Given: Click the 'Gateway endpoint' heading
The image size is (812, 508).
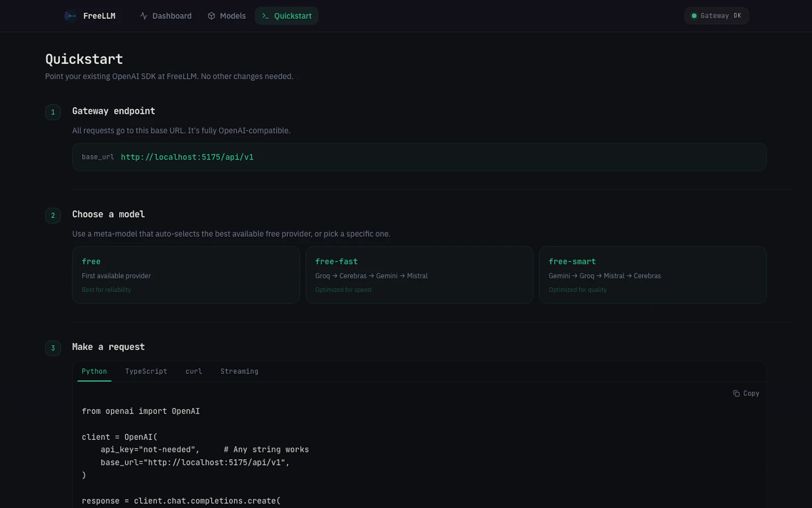Looking at the screenshot, I should pyautogui.click(x=114, y=111).
